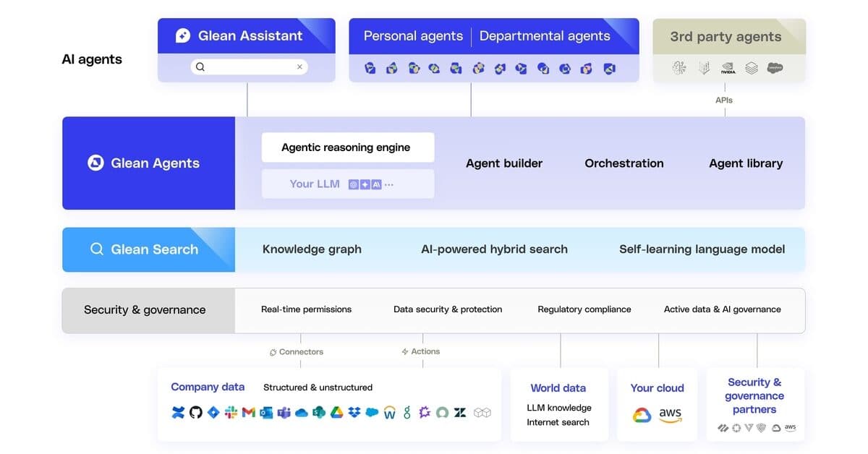
Task: Click LLM knowledge text
Action: point(559,408)
